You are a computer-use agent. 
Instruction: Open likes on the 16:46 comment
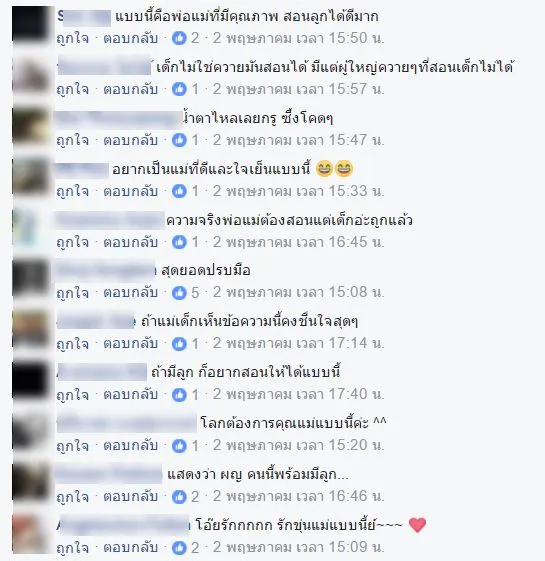(x=179, y=497)
